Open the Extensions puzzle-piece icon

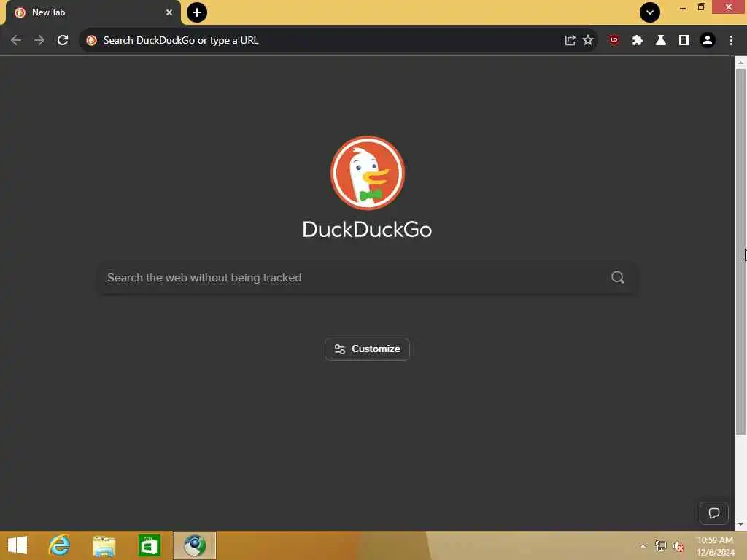[638, 41]
